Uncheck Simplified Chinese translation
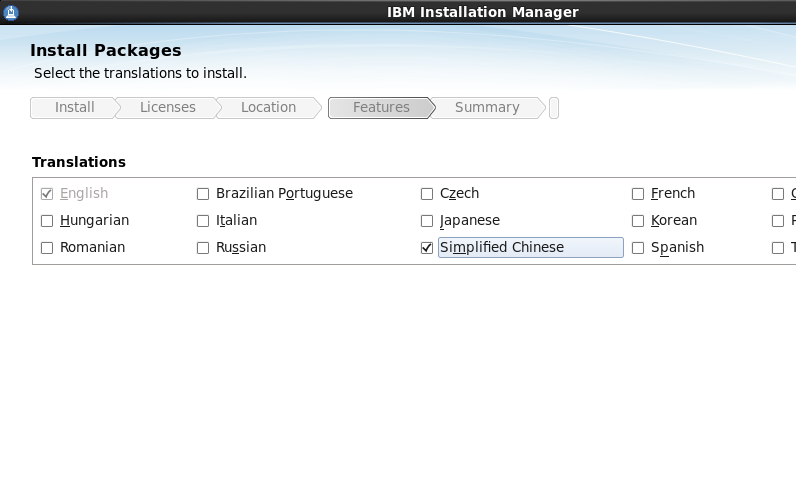This screenshot has width=796, height=481. (x=427, y=247)
